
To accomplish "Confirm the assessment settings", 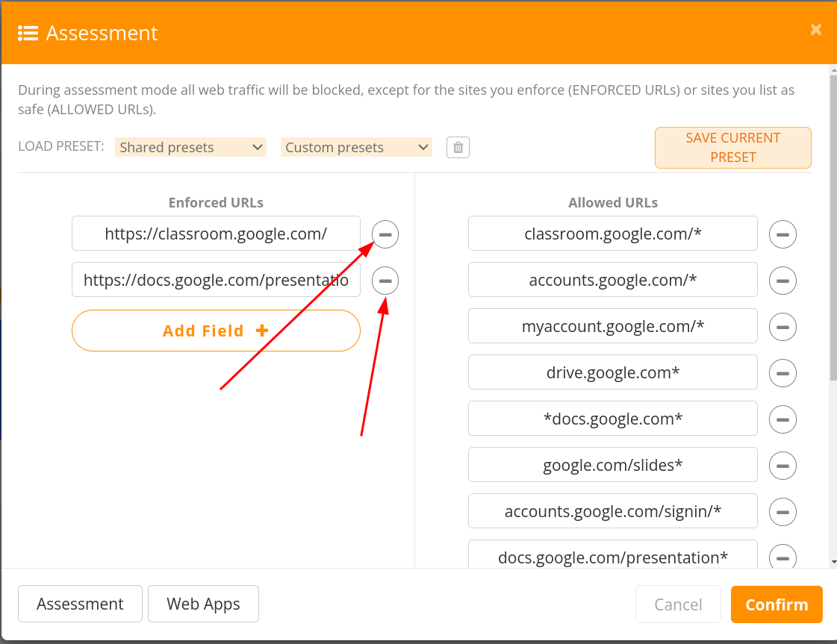I will pyautogui.click(x=777, y=604).
